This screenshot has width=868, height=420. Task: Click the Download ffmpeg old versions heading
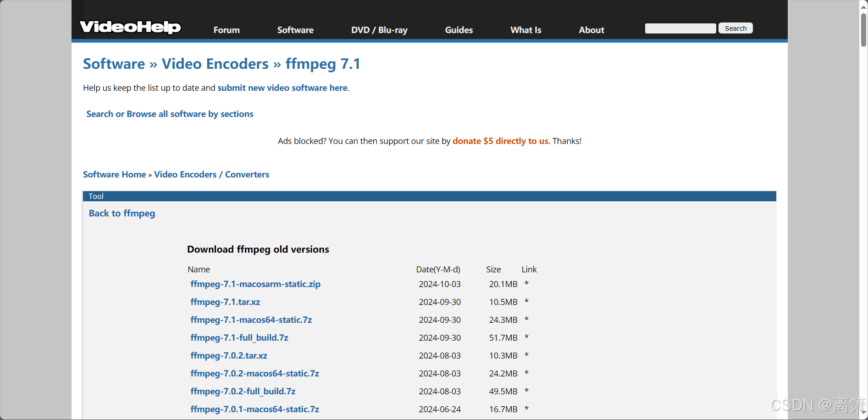(x=258, y=249)
